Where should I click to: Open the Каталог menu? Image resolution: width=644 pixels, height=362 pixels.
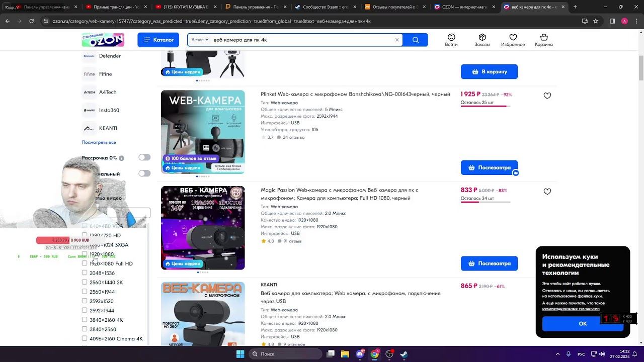click(158, 40)
